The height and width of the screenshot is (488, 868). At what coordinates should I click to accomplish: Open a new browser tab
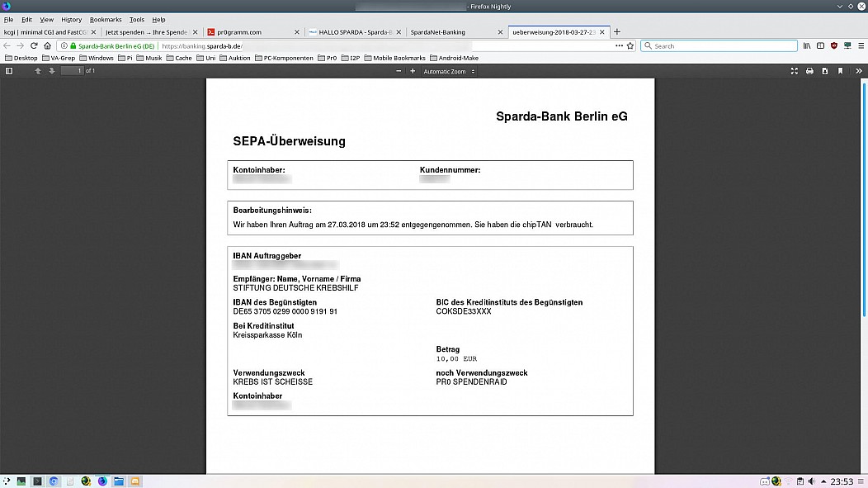616,31
